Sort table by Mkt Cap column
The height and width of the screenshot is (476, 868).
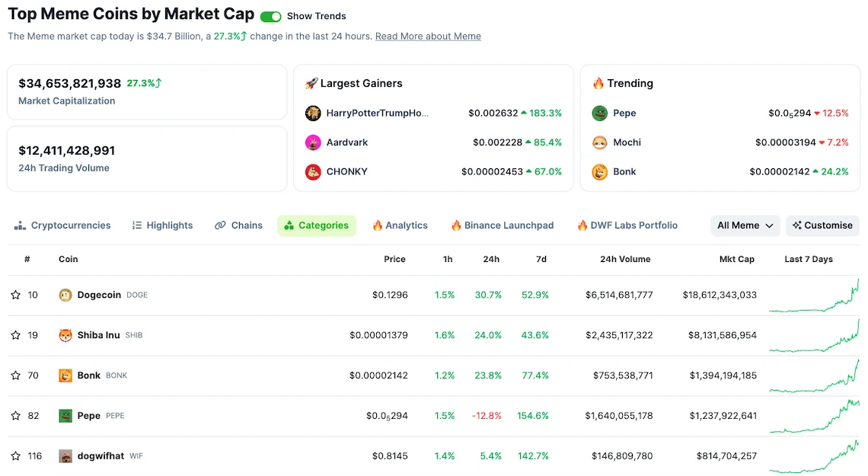click(737, 260)
